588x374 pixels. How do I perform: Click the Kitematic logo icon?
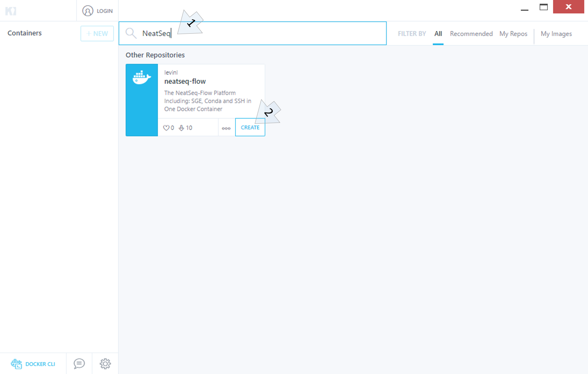click(x=11, y=11)
